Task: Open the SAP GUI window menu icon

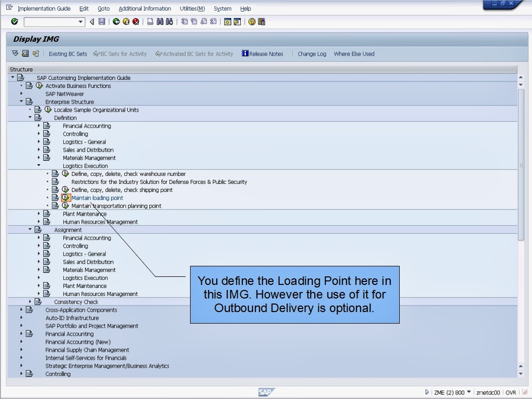Action: coord(10,8)
